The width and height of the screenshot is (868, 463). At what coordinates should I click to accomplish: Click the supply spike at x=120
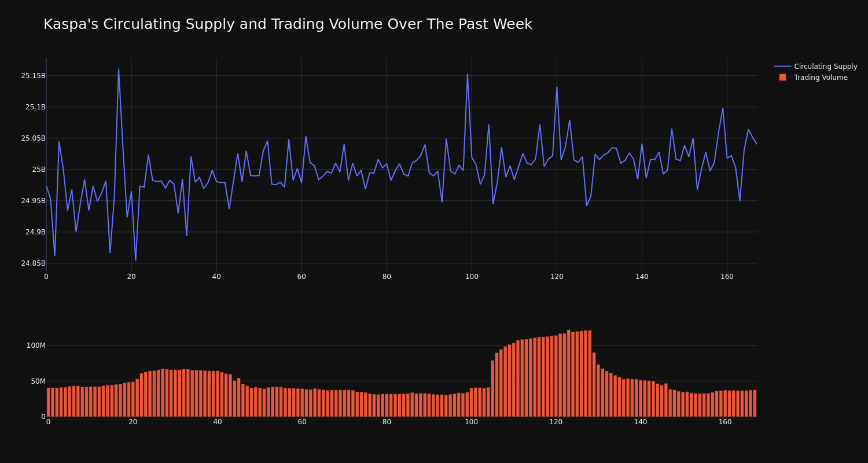tap(557, 87)
